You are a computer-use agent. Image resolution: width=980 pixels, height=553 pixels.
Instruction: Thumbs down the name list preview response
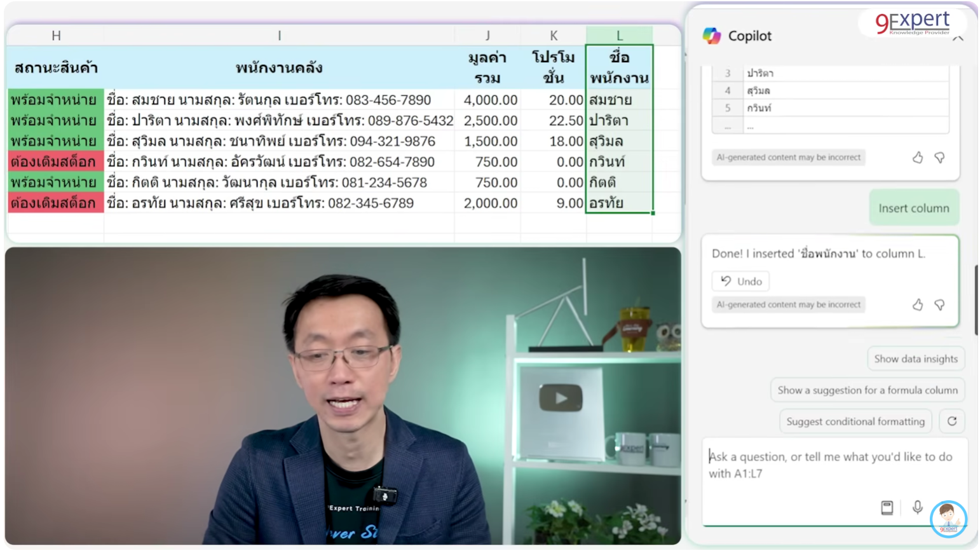[939, 158]
